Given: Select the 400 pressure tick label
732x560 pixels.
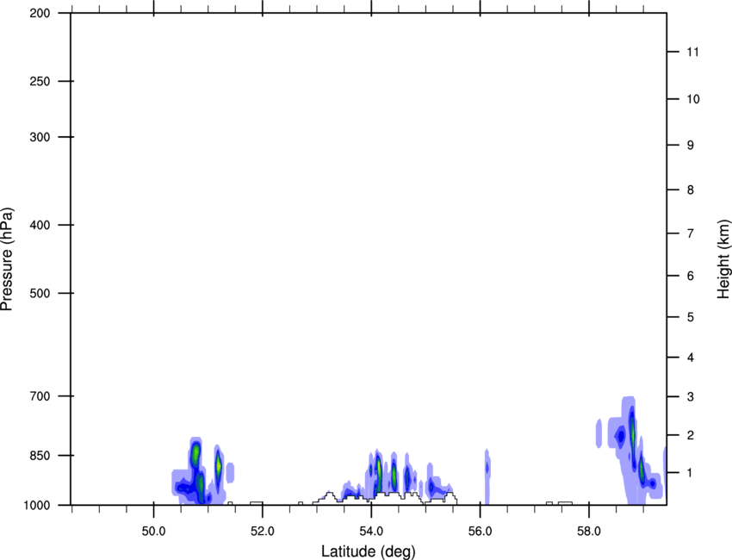Looking at the screenshot, I should (x=40, y=225).
